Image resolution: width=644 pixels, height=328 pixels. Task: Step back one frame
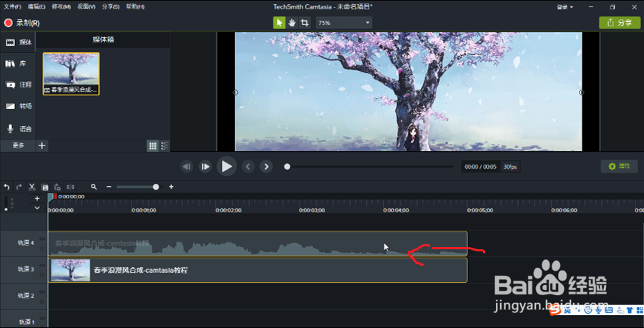(187, 166)
